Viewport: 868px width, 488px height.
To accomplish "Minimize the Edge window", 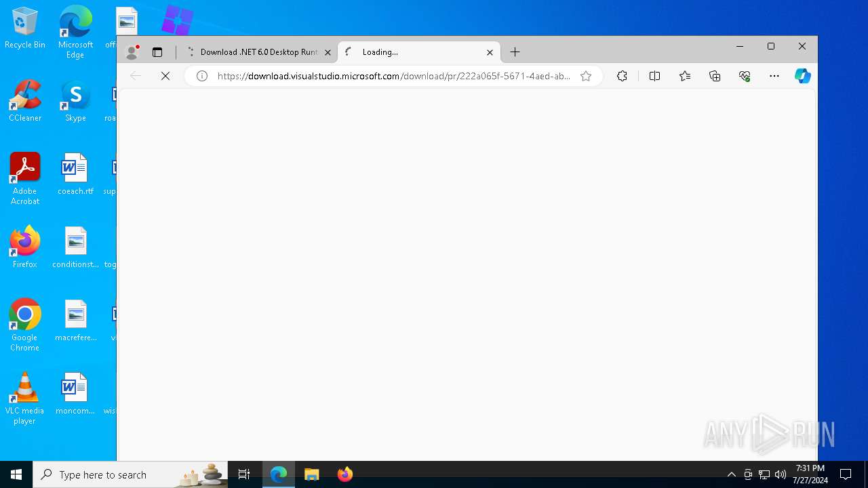I will click(740, 46).
